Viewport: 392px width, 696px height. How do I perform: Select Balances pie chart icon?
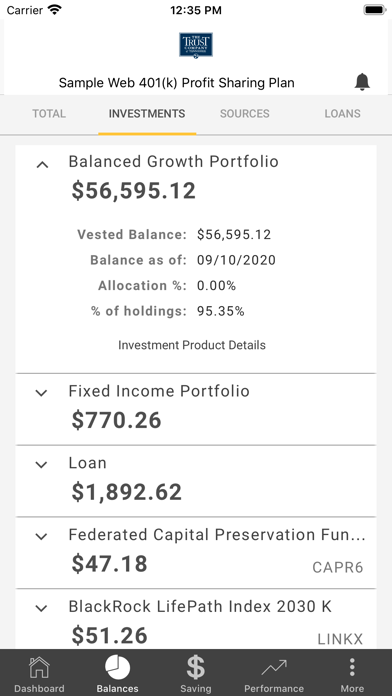click(x=118, y=668)
